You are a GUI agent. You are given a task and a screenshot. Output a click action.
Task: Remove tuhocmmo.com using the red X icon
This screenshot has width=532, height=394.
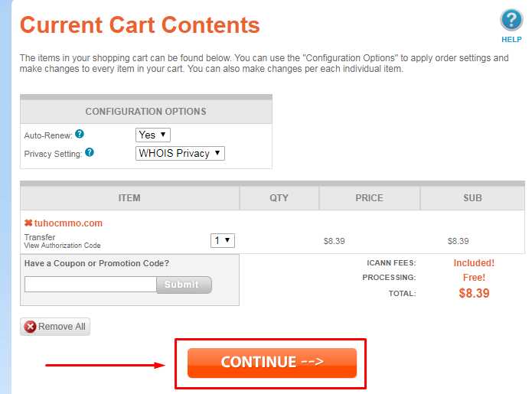(28, 223)
